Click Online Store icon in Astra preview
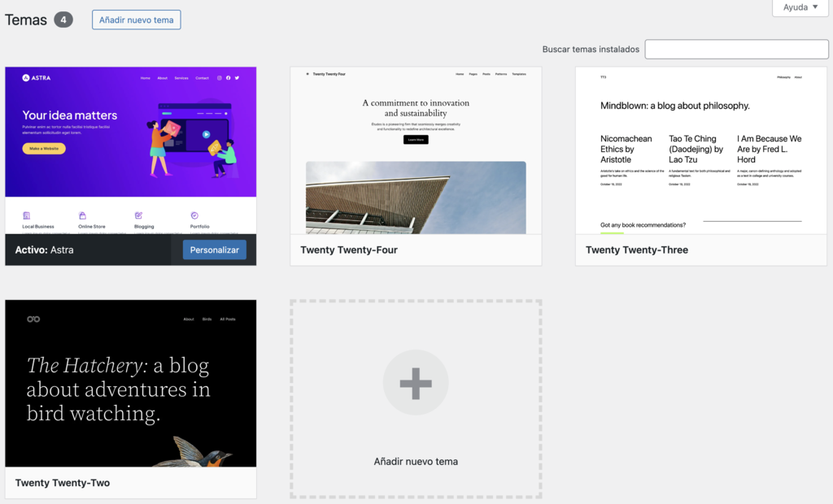 click(x=82, y=215)
